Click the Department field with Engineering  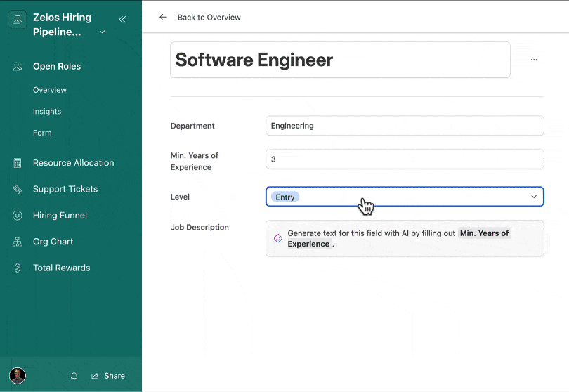405,126
